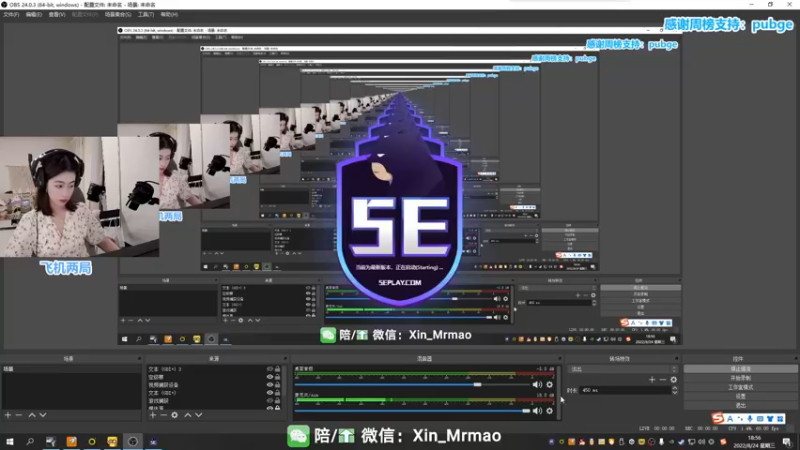Toggle visibility of 视频捕获设备 source
The image size is (800, 450).
pos(270,385)
